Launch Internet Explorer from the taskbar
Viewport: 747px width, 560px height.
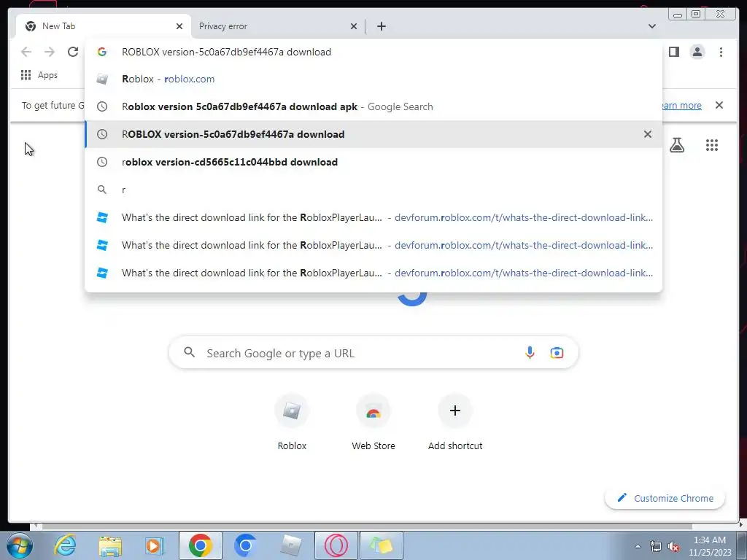point(65,545)
